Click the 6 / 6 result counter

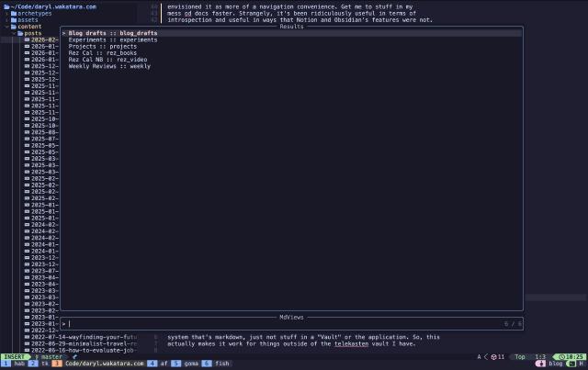[513, 324]
